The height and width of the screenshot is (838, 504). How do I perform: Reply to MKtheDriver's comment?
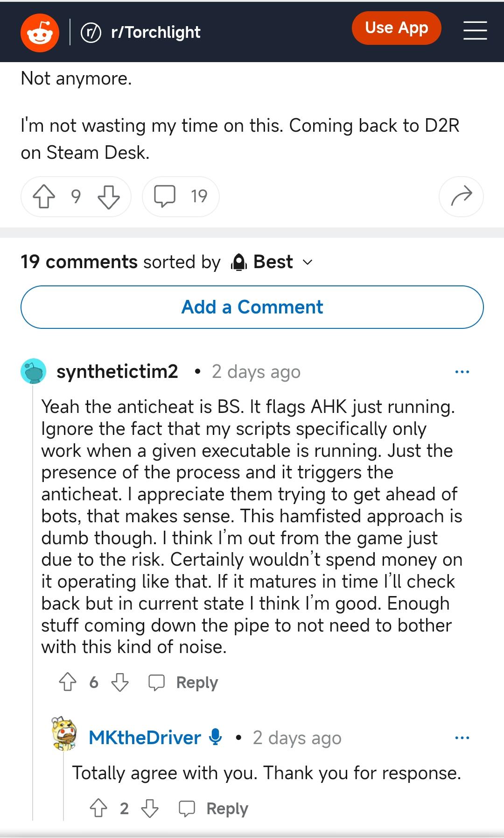pyautogui.click(x=214, y=808)
